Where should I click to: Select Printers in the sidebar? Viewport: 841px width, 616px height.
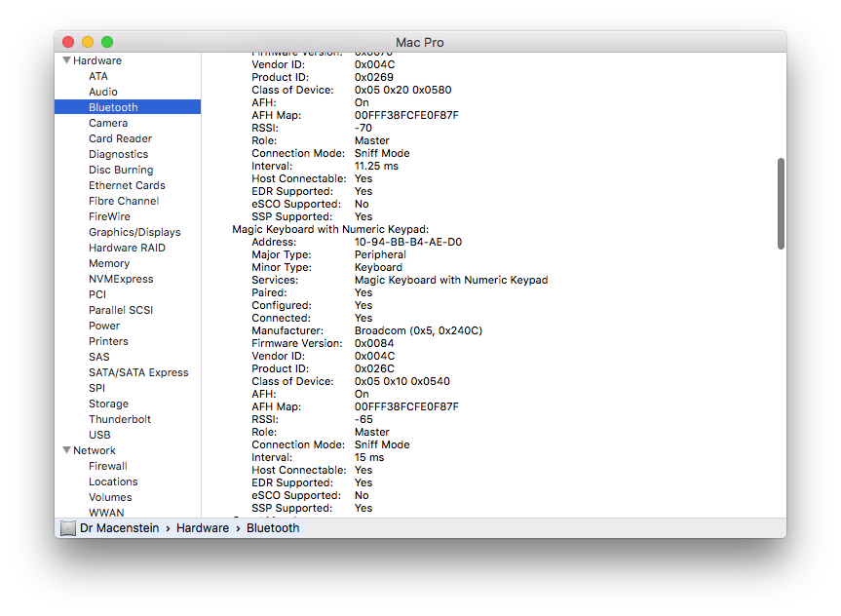click(x=108, y=341)
